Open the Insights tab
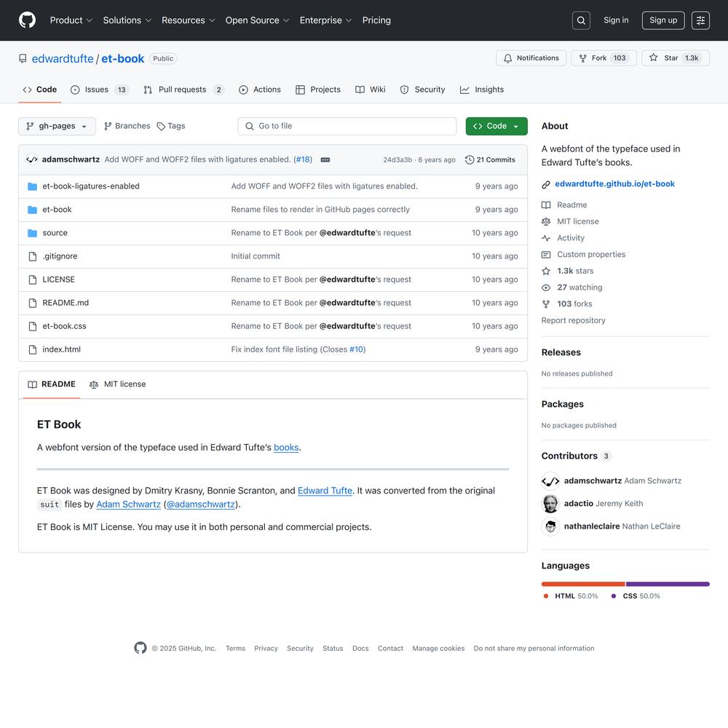728x728 pixels. [482, 90]
